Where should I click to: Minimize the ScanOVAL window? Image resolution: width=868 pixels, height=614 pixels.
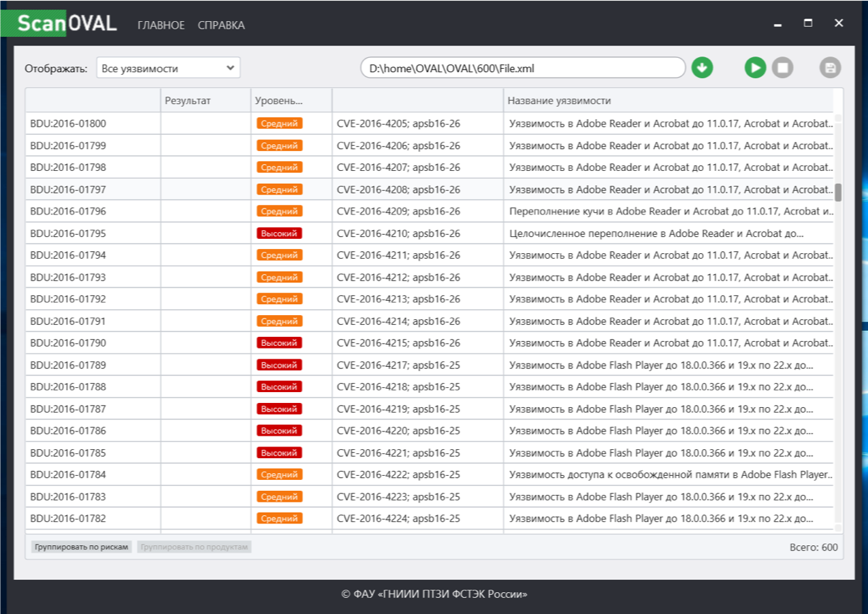click(778, 23)
